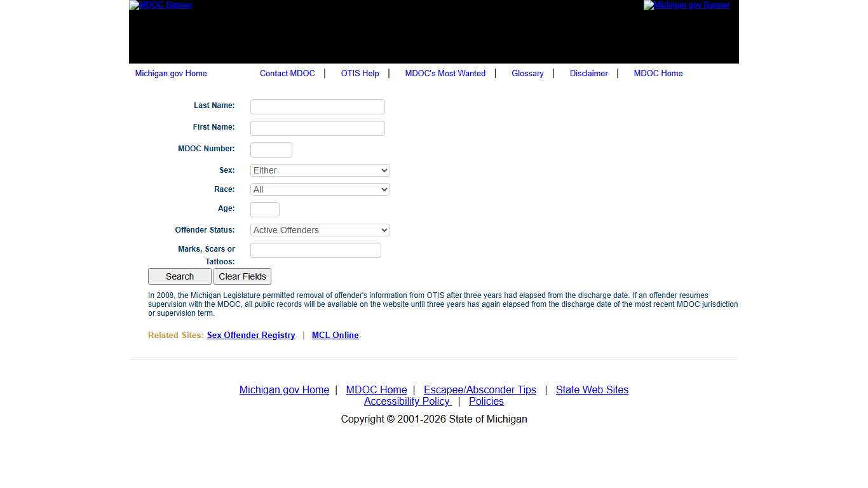The image size is (868, 488).
Task: Open Contact MDOC from the navigation bar
Action: coord(287,73)
